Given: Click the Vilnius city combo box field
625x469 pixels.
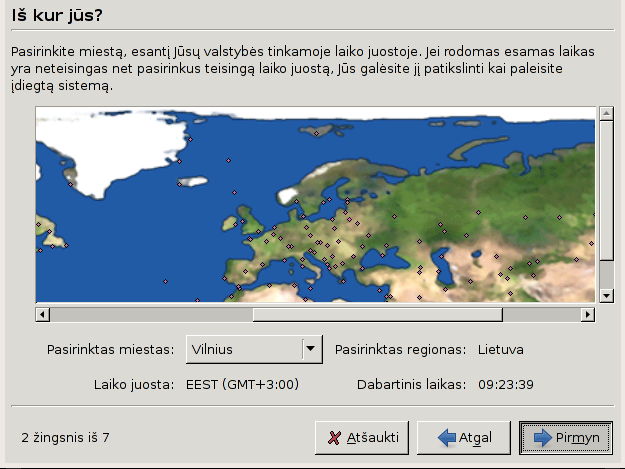Looking at the screenshot, I should 243,350.
